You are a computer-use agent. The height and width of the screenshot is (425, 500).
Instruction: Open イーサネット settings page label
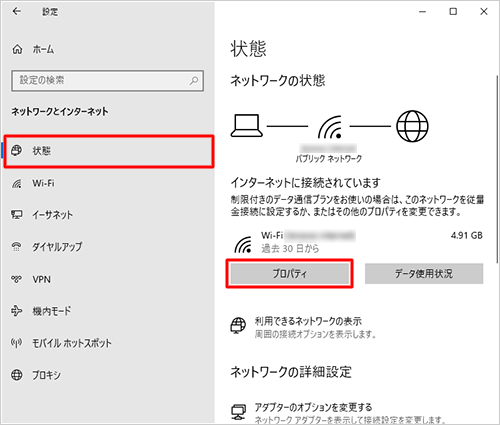pos(52,215)
